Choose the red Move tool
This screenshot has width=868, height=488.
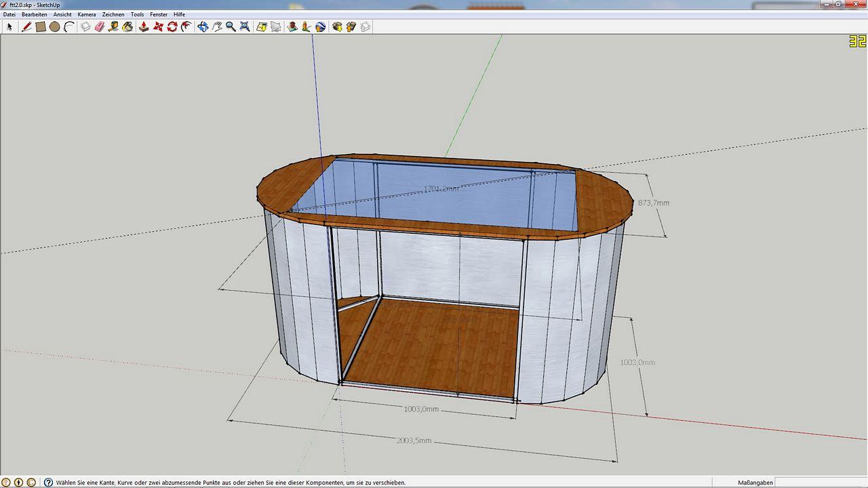click(x=158, y=27)
